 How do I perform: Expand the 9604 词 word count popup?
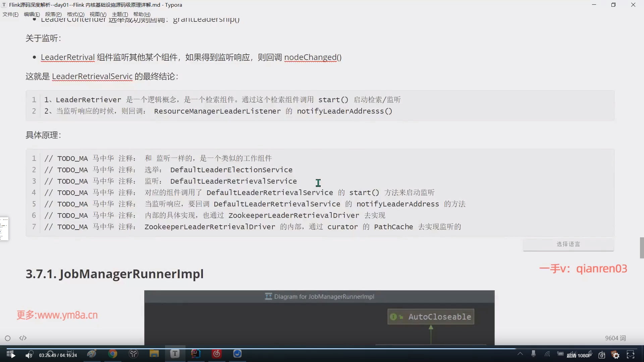(x=615, y=338)
